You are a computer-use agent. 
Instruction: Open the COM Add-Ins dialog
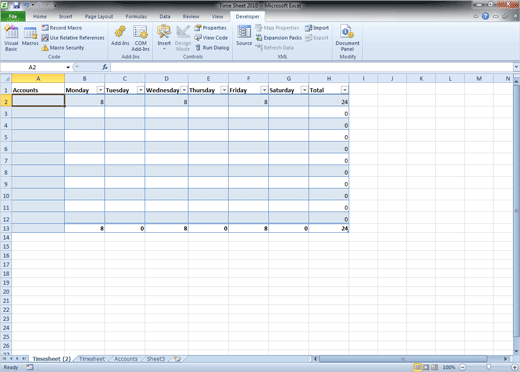[x=140, y=38]
